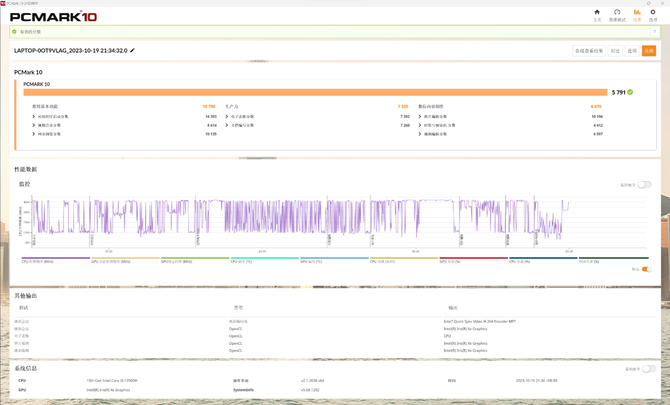This screenshot has height=405, width=670.
Task: Go to the Home page icon
Action: (x=597, y=12)
